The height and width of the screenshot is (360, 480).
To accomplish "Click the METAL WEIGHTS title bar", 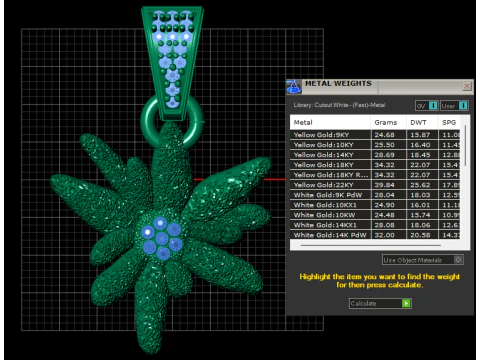I will pos(380,87).
